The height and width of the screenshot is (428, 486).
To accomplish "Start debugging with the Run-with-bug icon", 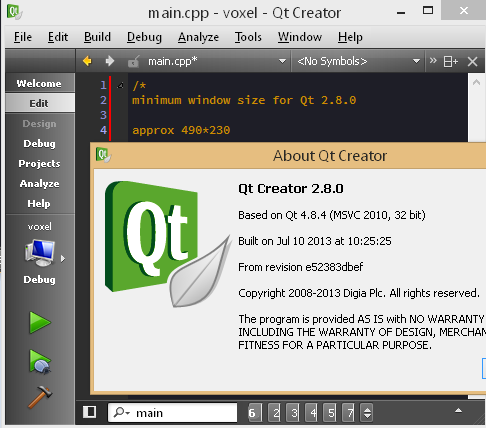I will [40, 361].
